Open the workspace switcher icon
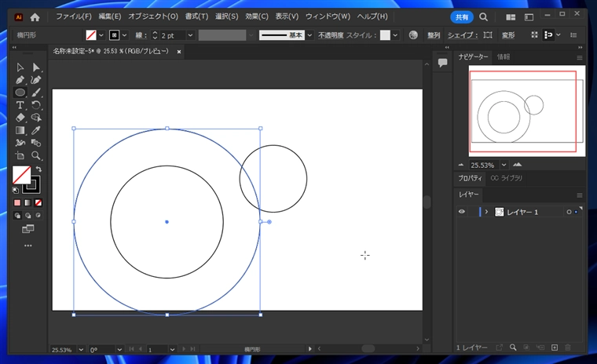Image resolution: width=597 pixels, height=364 pixels. click(529, 17)
